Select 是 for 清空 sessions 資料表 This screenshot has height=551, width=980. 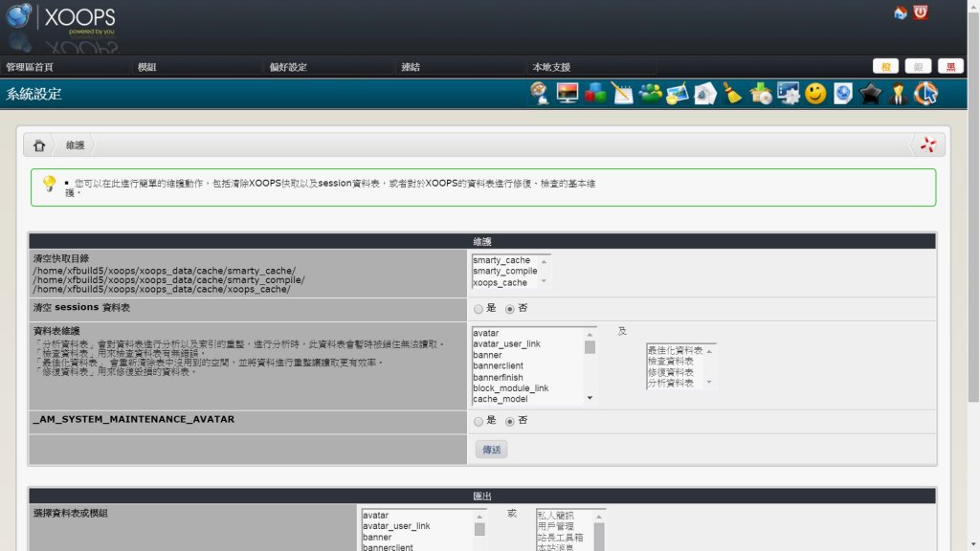(479, 309)
